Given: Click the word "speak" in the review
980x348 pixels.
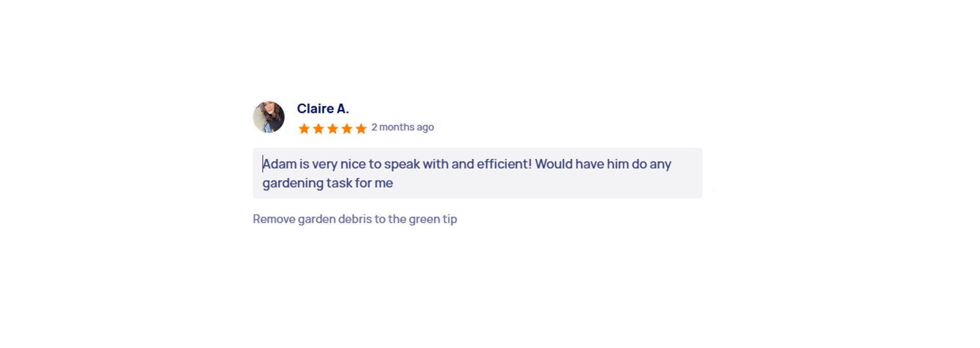Looking at the screenshot, I should (x=402, y=164).
